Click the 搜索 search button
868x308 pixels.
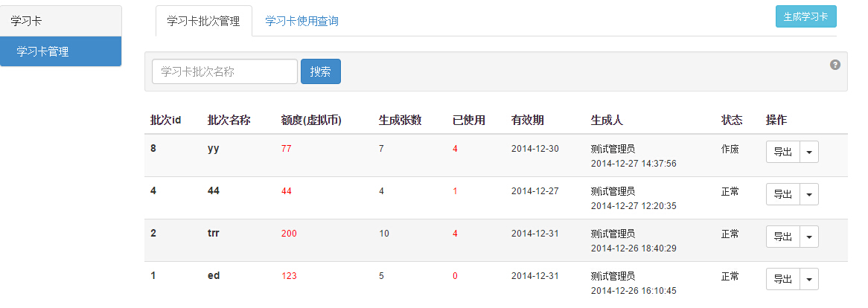coord(321,71)
